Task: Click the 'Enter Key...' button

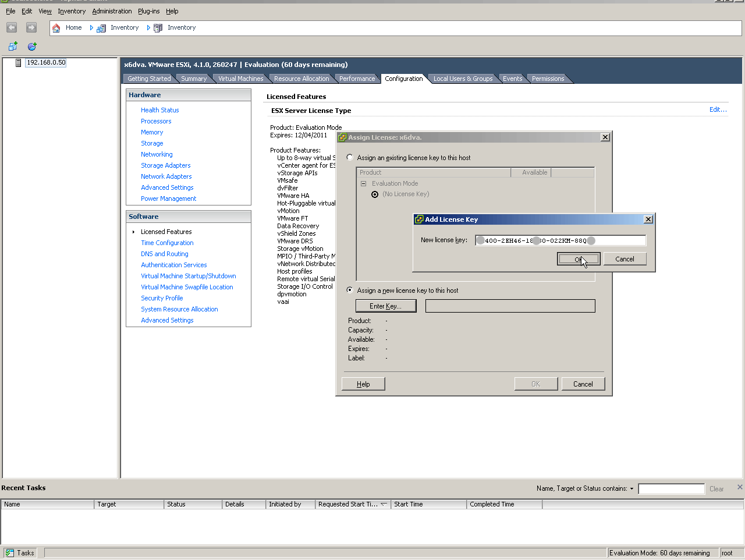Action: pos(386,306)
